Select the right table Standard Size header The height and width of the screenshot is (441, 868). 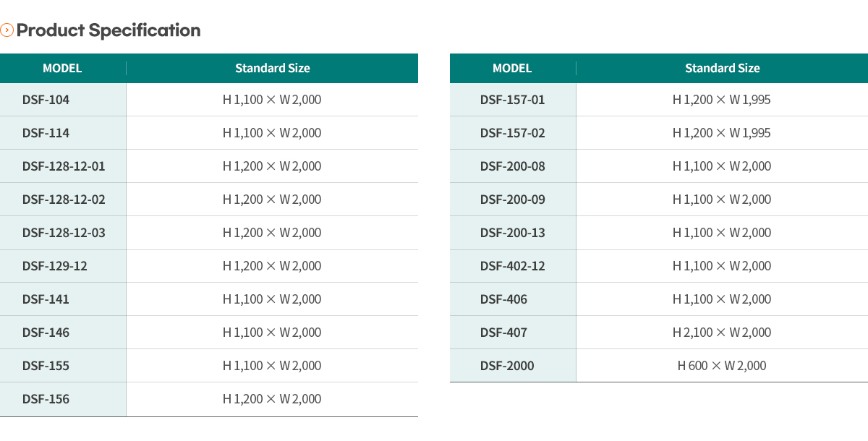[x=723, y=69]
